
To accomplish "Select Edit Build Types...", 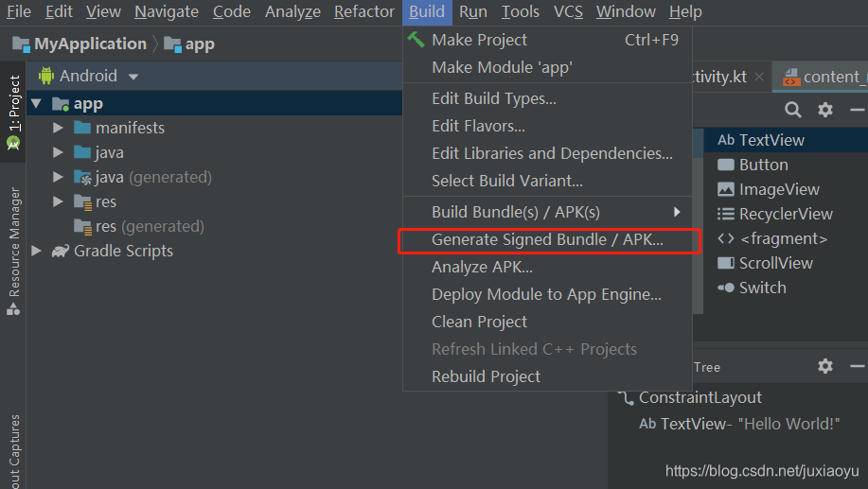I will point(547,98).
